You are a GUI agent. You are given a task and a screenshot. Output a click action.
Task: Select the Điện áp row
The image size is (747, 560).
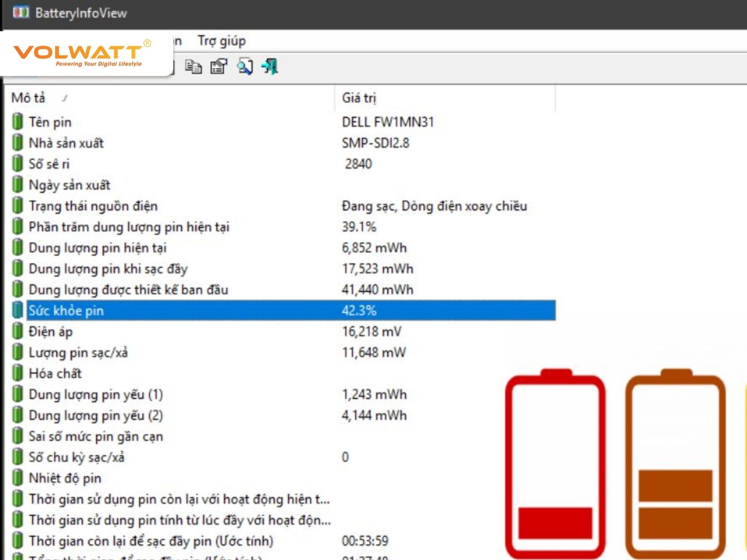pyautogui.click(x=140, y=331)
